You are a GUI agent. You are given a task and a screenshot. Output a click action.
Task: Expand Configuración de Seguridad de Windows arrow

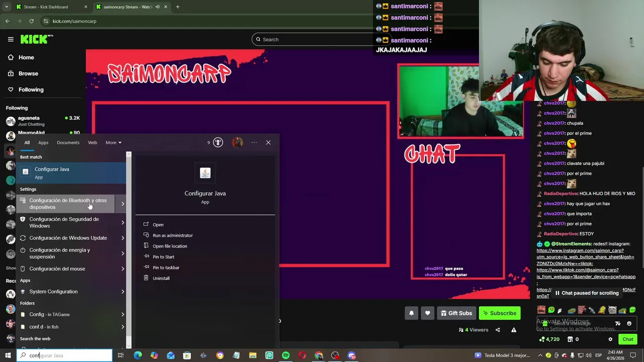point(123,222)
